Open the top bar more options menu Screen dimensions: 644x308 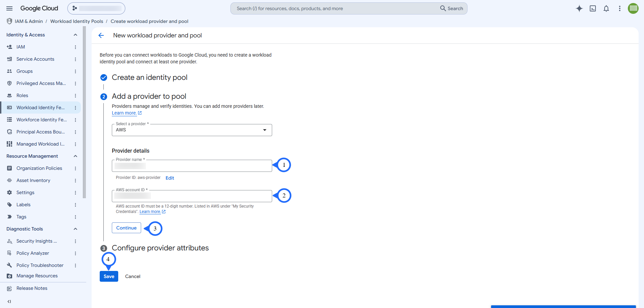tap(620, 8)
